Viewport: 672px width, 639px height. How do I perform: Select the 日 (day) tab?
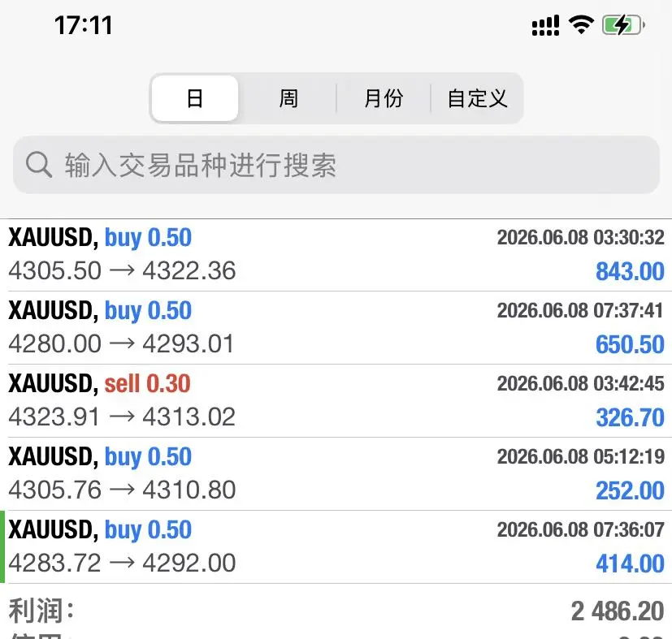(x=195, y=98)
